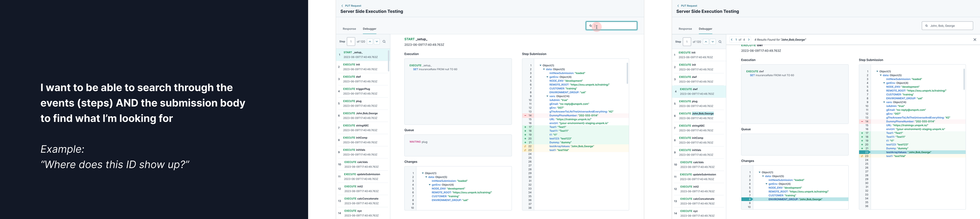Collapse data: Object(5) in left Step Submission
The image size is (980, 219).
point(544,69)
